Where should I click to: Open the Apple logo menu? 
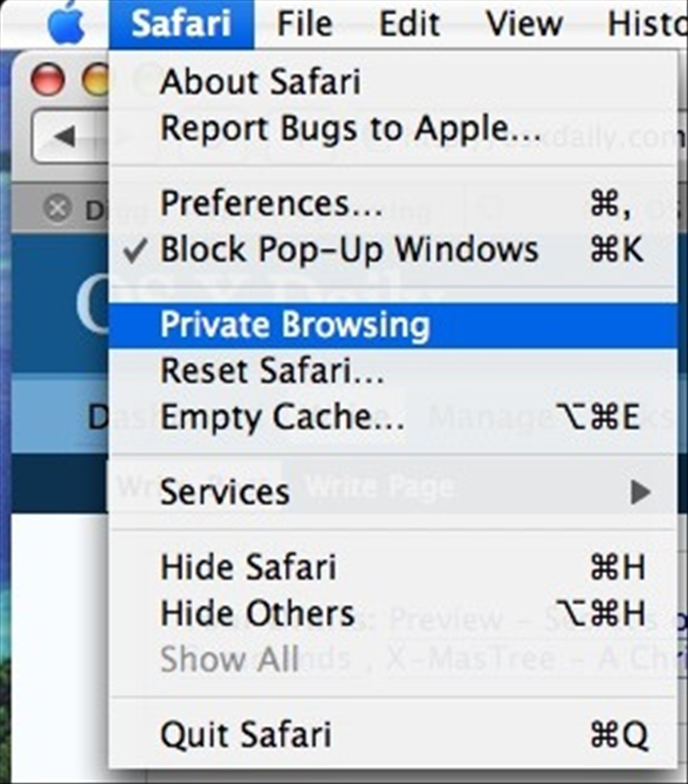click(66, 23)
